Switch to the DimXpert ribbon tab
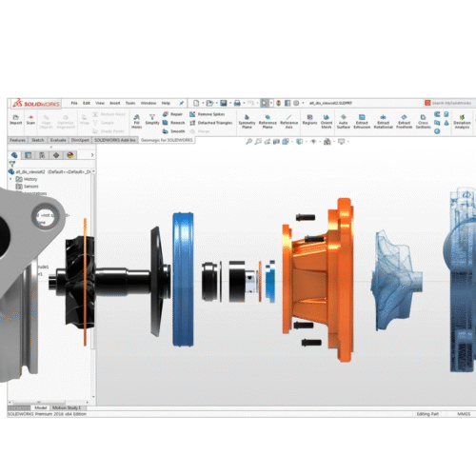This screenshot has width=476, height=476. [80, 140]
